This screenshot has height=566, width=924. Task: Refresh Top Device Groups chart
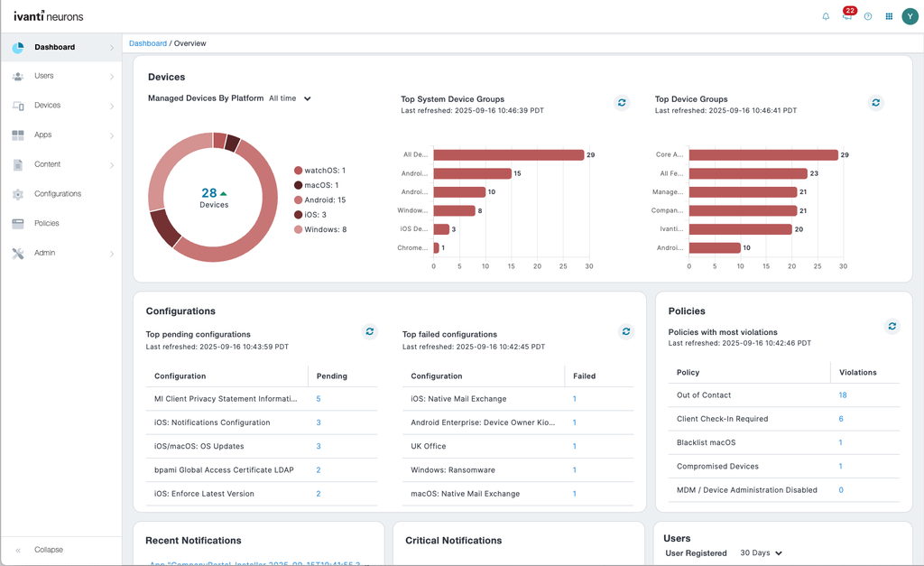875,103
